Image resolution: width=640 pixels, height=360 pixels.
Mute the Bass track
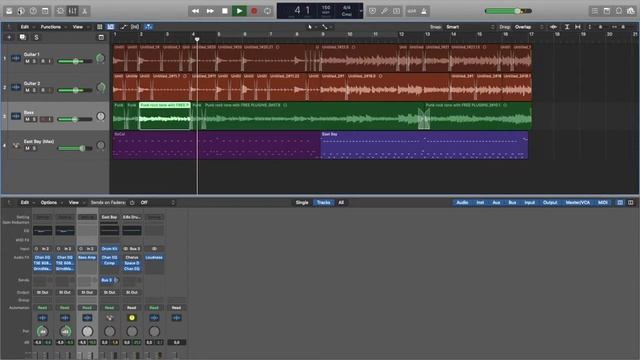pyautogui.click(x=27, y=119)
